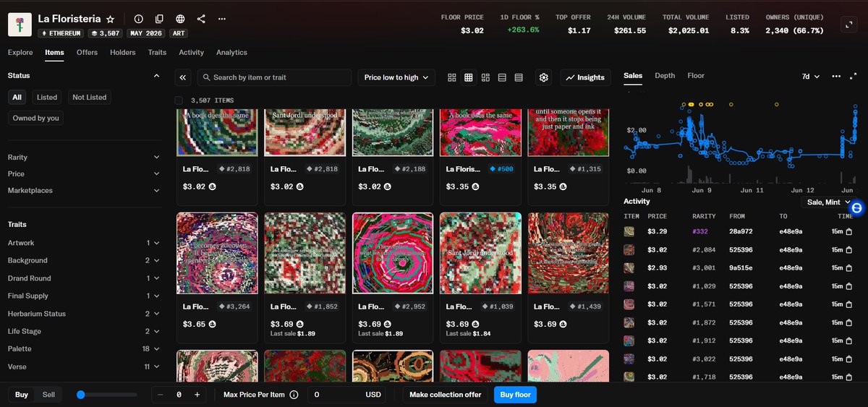Filter status by All
868x407 pixels.
[17, 97]
